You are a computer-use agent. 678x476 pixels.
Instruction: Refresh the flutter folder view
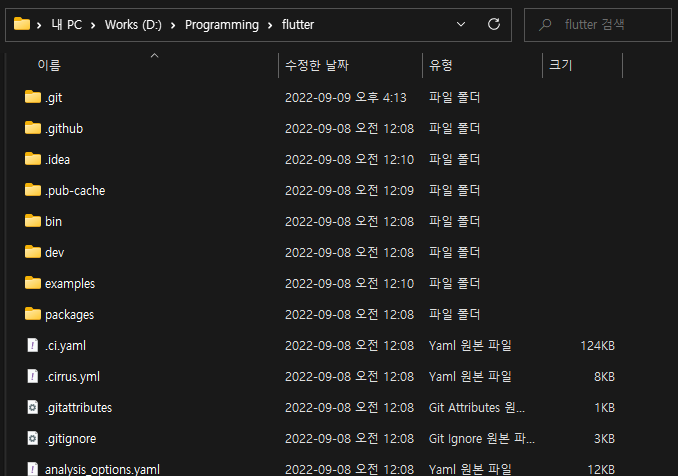pos(494,24)
